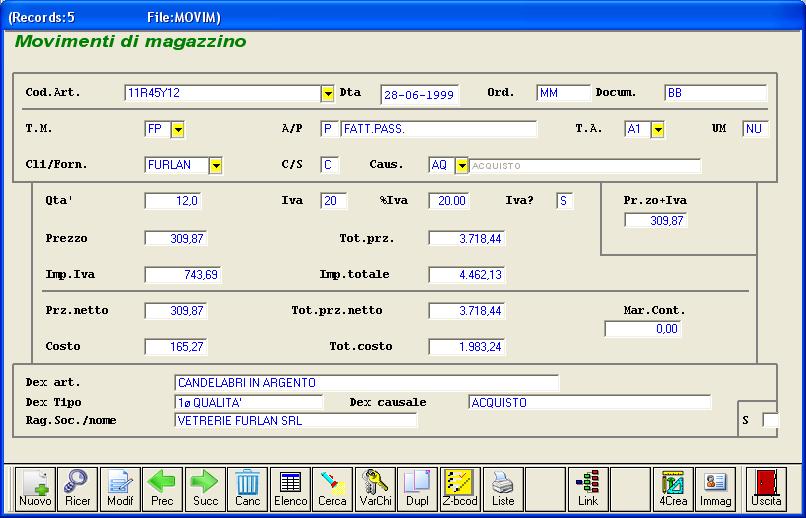806x518 pixels.
Task: Click the Link tree diagram icon
Action: coord(588,489)
